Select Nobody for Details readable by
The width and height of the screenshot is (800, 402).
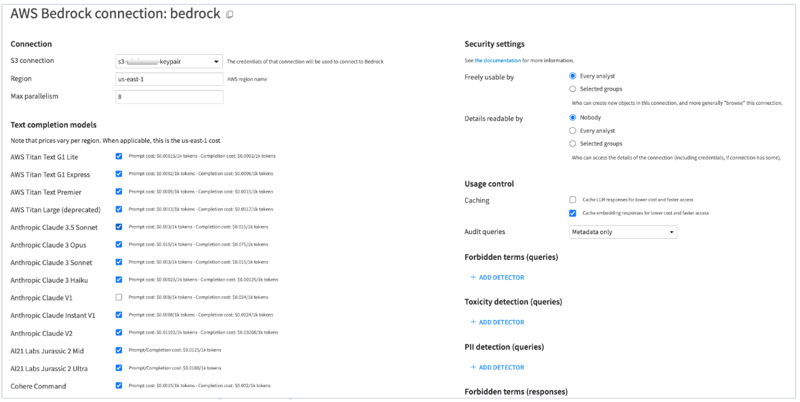(x=572, y=117)
